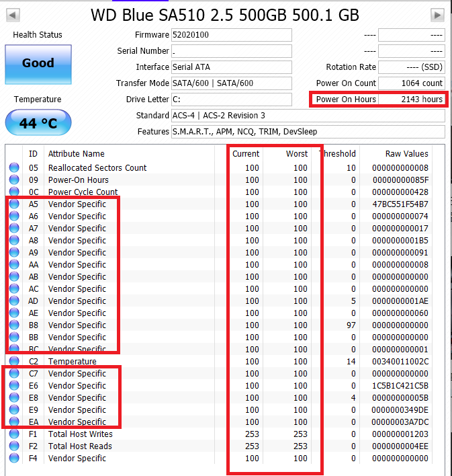The image size is (452, 476).
Task: Click the Interface field Serial ATA
Action: tap(232, 67)
